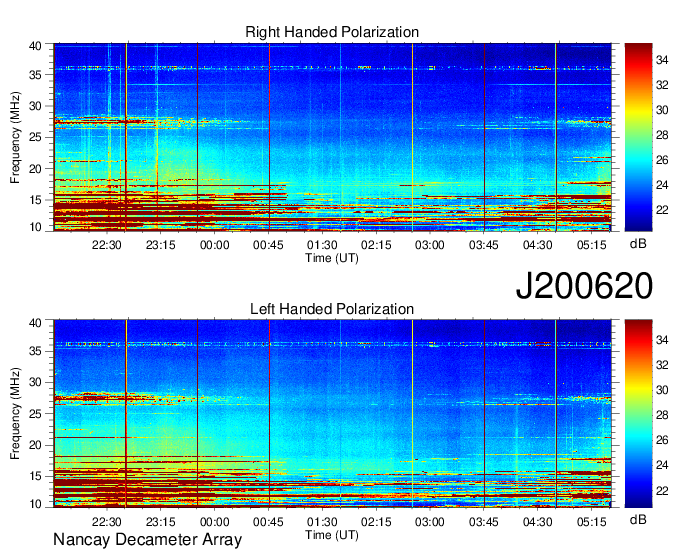Click the colorbar beside the Right Handed plot
This screenshot has height=552, width=680.
[638, 137]
